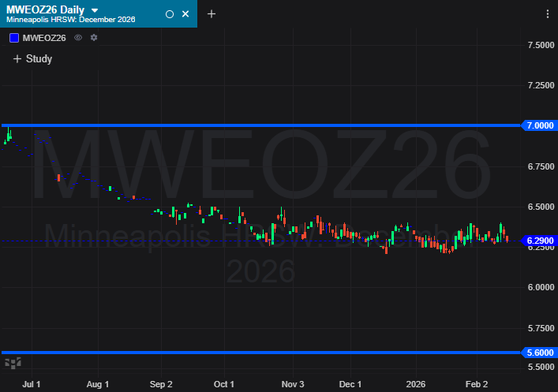Click the Aug 1 date label
This screenshot has height=392, width=558.
click(x=98, y=384)
